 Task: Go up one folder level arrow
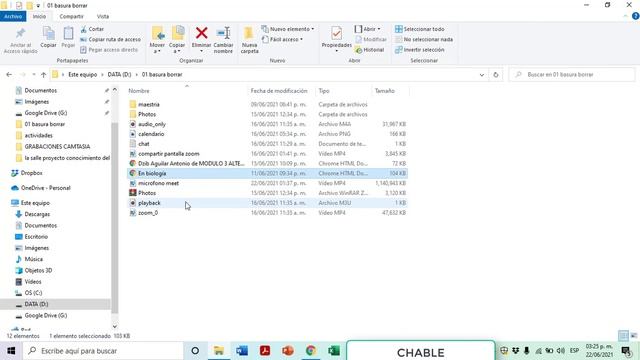pos(44,75)
